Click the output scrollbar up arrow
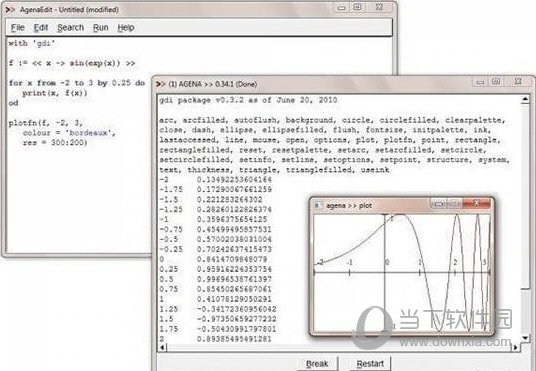The image size is (536, 371). click(x=525, y=100)
